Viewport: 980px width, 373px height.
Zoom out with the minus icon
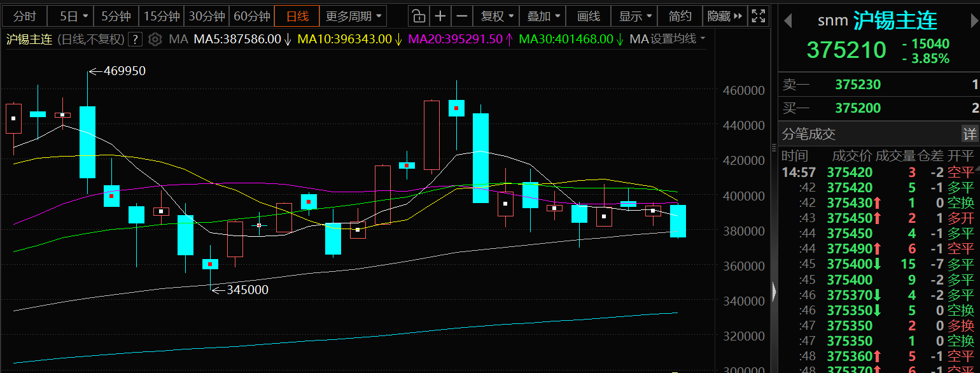click(x=462, y=16)
